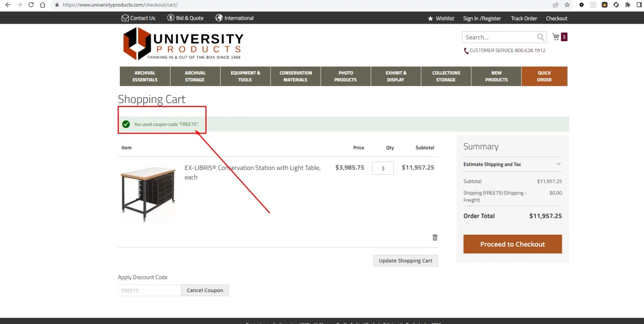Click the Shipping (FREE75) label

pos(495,196)
